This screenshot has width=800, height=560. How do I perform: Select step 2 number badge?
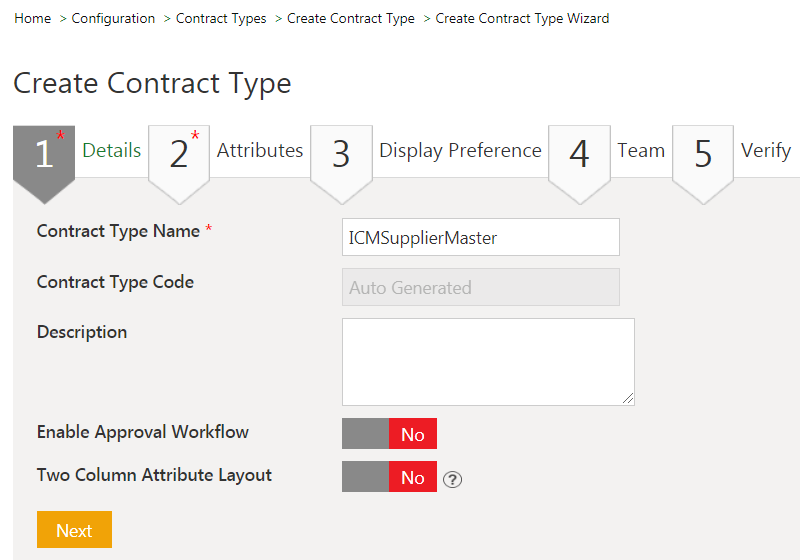pyautogui.click(x=179, y=155)
